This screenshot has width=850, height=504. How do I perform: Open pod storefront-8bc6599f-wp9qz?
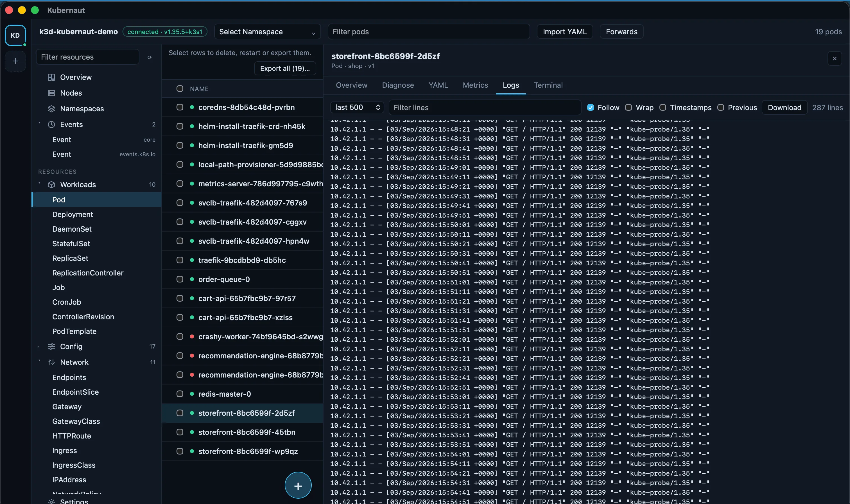248,451
